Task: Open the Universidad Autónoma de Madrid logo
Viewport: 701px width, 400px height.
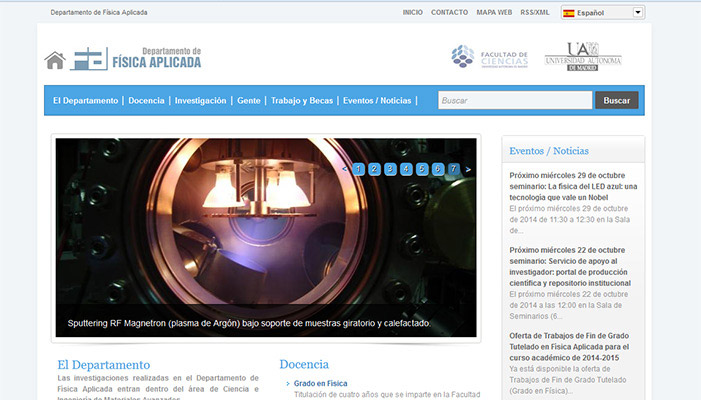Action: (583, 56)
